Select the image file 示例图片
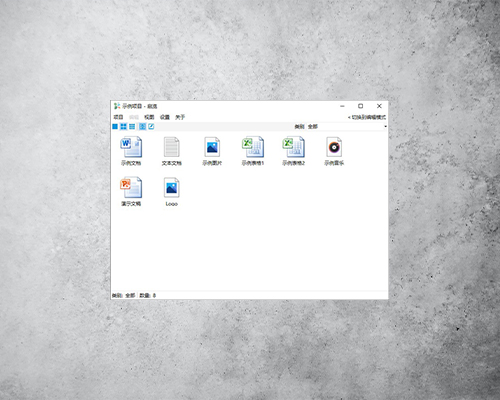Image resolution: width=500 pixels, height=400 pixels. pos(212,151)
